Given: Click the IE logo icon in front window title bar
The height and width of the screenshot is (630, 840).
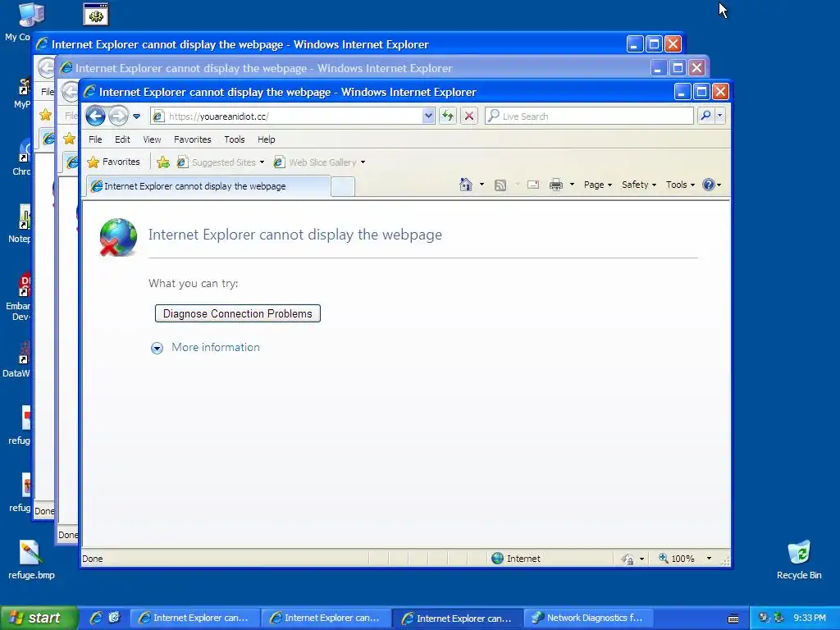Looking at the screenshot, I should 89,92.
